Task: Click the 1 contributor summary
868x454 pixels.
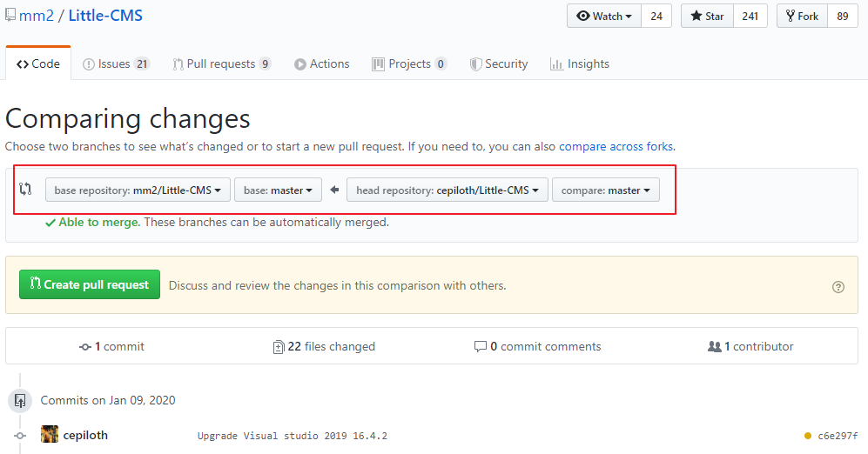Action: 750,346
